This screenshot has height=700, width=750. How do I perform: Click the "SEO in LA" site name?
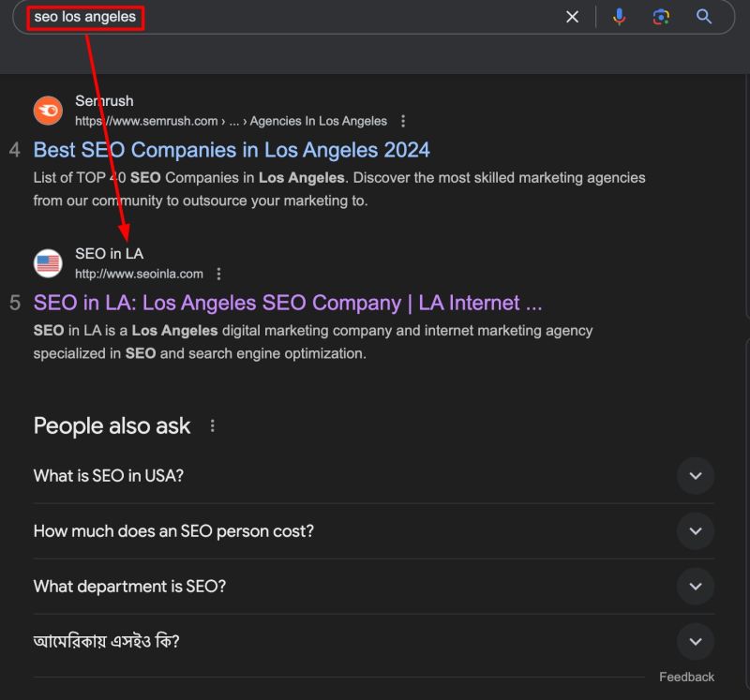point(109,253)
